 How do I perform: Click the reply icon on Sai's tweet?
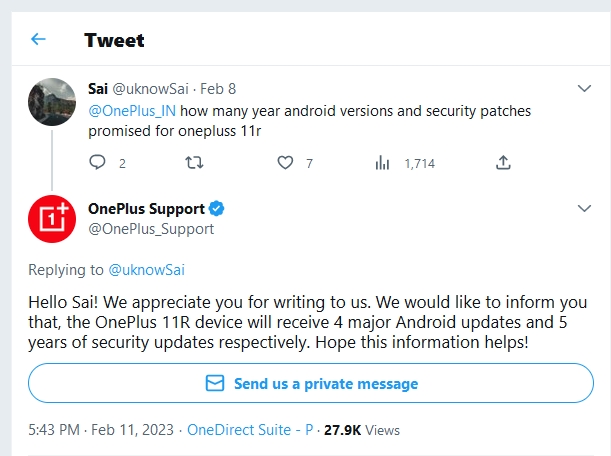97,163
